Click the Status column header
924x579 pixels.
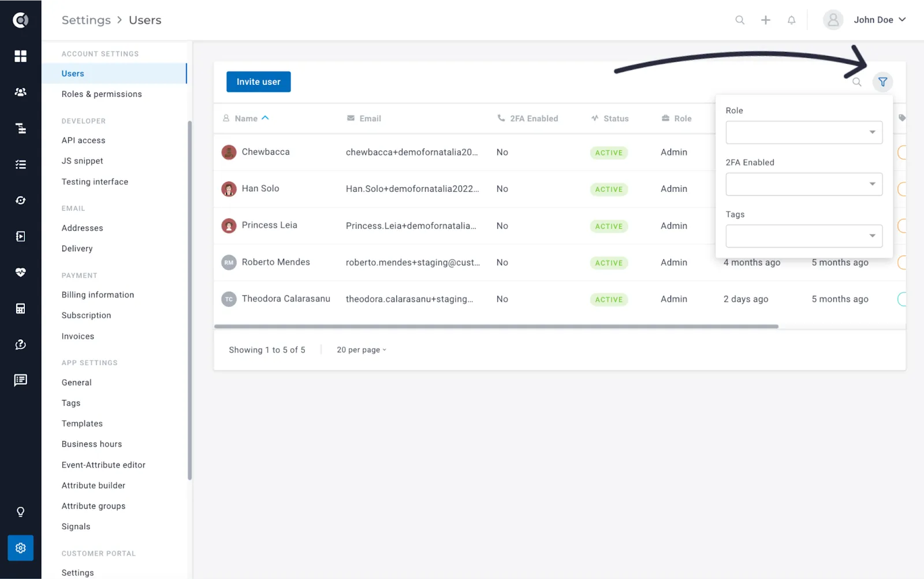[610, 118]
